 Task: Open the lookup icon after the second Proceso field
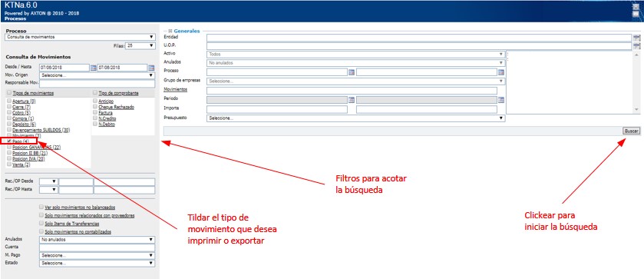(x=501, y=72)
